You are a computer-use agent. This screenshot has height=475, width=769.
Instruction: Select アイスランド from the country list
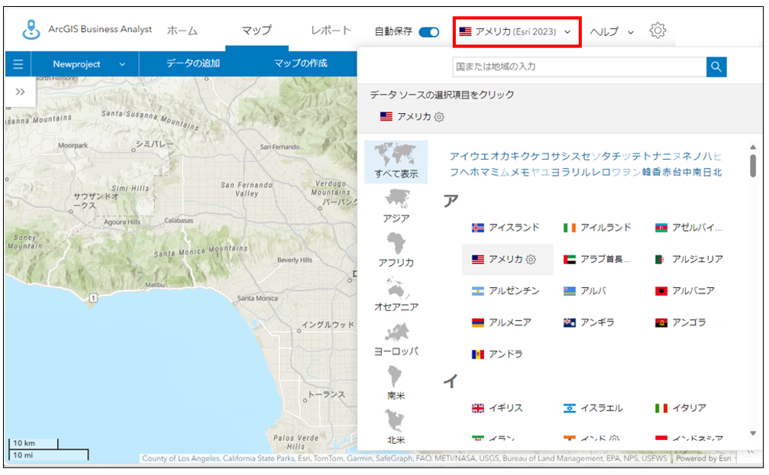click(505, 227)
